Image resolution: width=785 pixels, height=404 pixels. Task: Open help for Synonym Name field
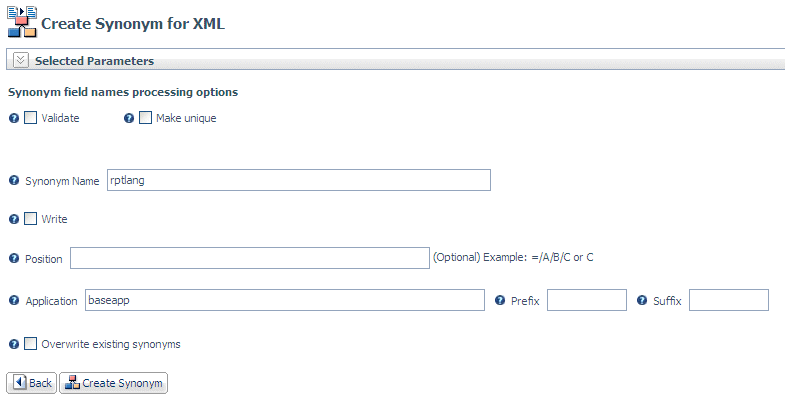[x=14, y=180]
